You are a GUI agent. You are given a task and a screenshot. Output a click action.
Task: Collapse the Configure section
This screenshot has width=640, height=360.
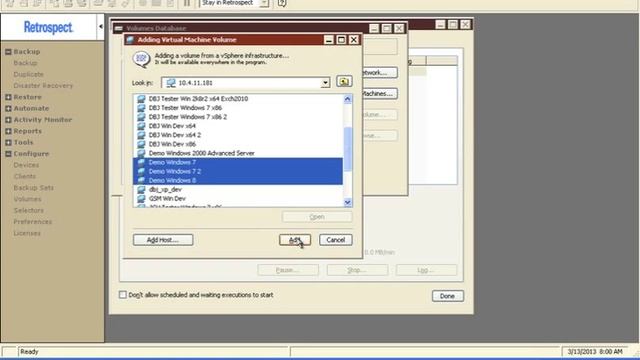(8, 154)
